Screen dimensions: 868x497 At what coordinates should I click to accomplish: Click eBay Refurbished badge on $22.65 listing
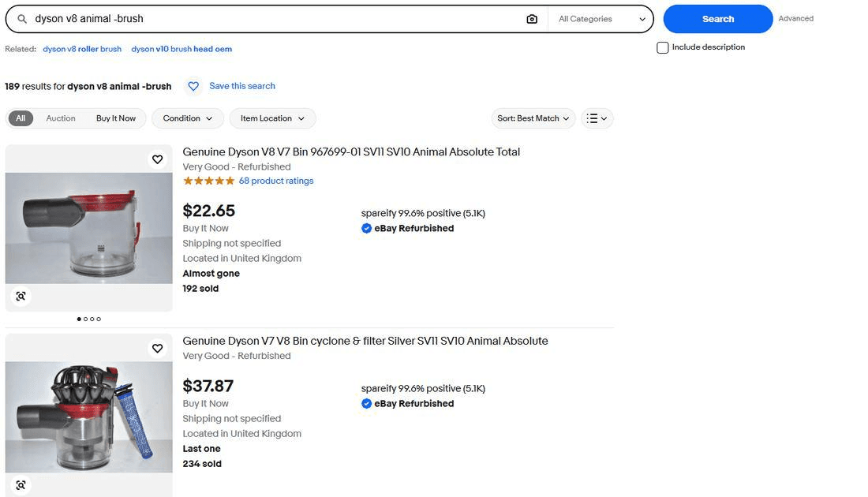pos(407,228)
